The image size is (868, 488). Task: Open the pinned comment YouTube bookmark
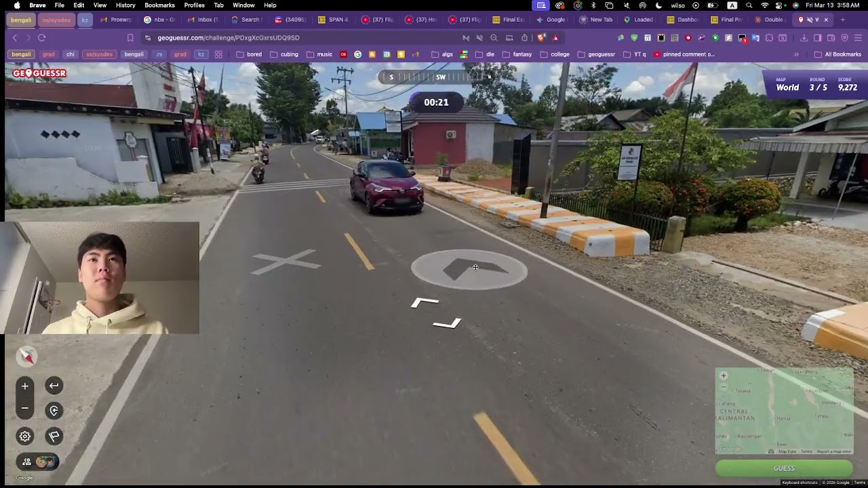(684, 54)
